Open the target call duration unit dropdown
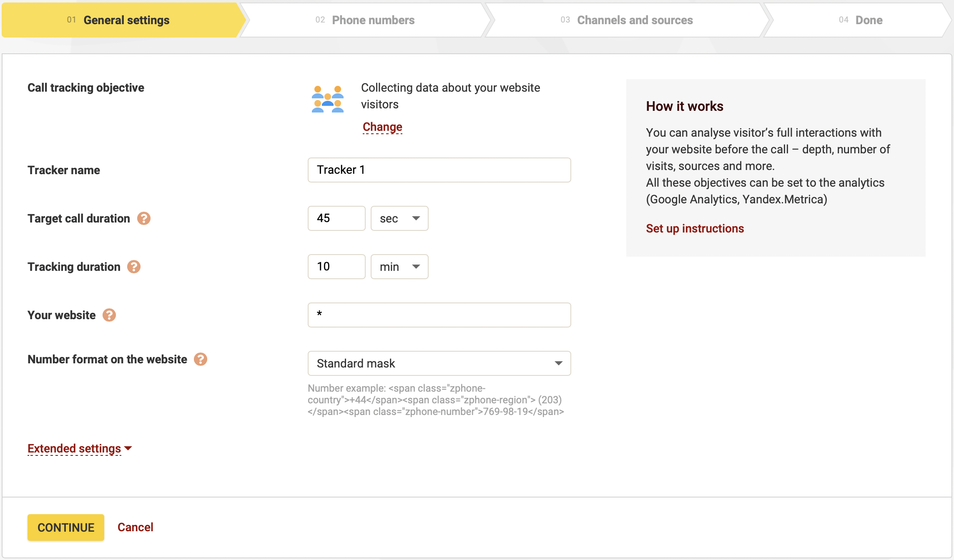This screenshot has width=954, height=560. pyautogui.click(x=398, y=218)
